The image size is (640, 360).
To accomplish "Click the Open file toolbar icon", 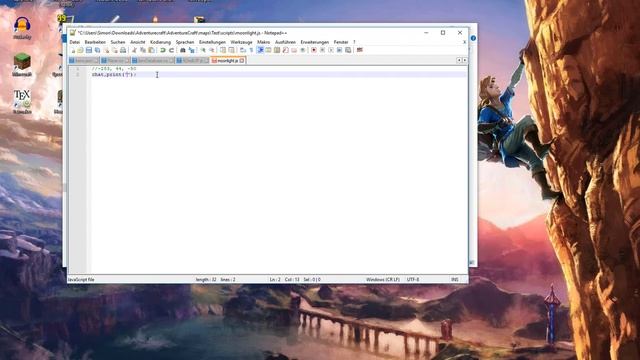I will tap(80, 50).
